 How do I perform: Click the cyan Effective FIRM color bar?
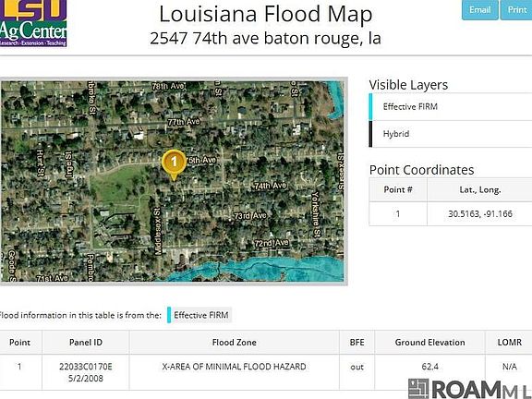[x=370, y=106]
